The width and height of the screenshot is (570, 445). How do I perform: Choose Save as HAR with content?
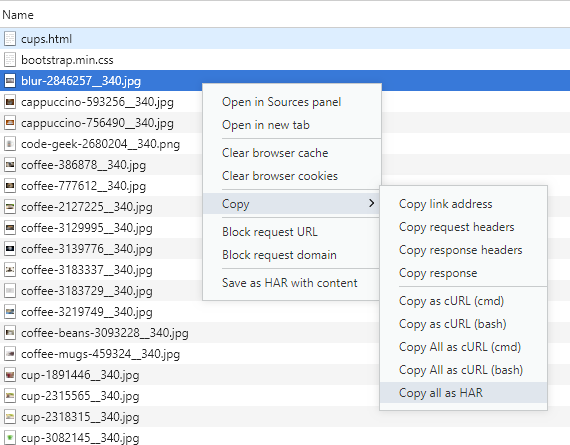click(290, 283)
